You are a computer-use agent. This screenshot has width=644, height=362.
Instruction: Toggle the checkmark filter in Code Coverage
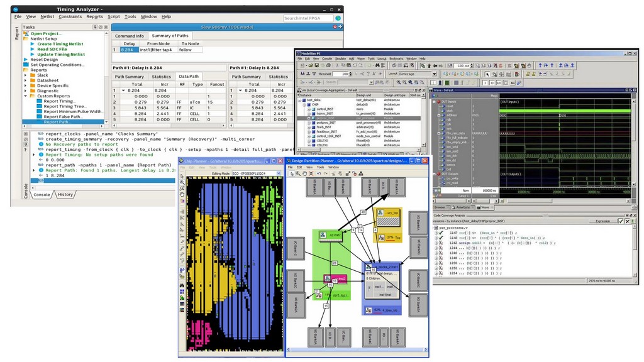tap(621, 221)
